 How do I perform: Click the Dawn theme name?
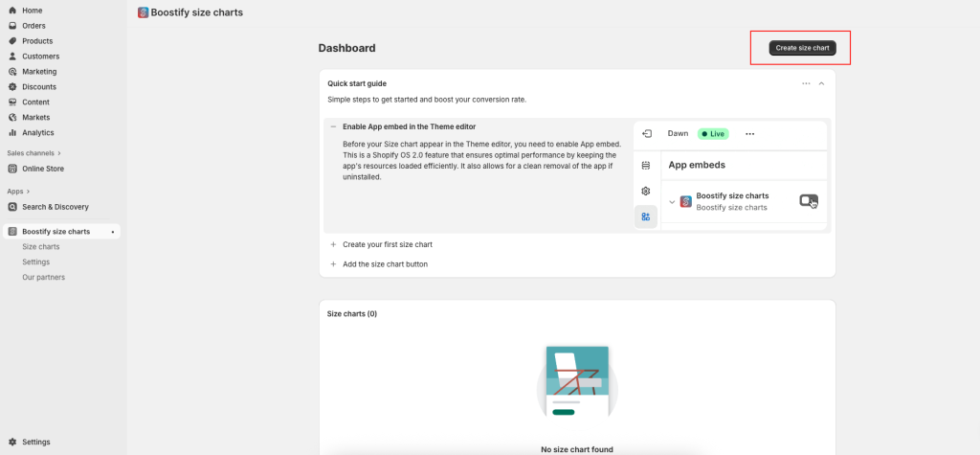click(x=678, y=133)
